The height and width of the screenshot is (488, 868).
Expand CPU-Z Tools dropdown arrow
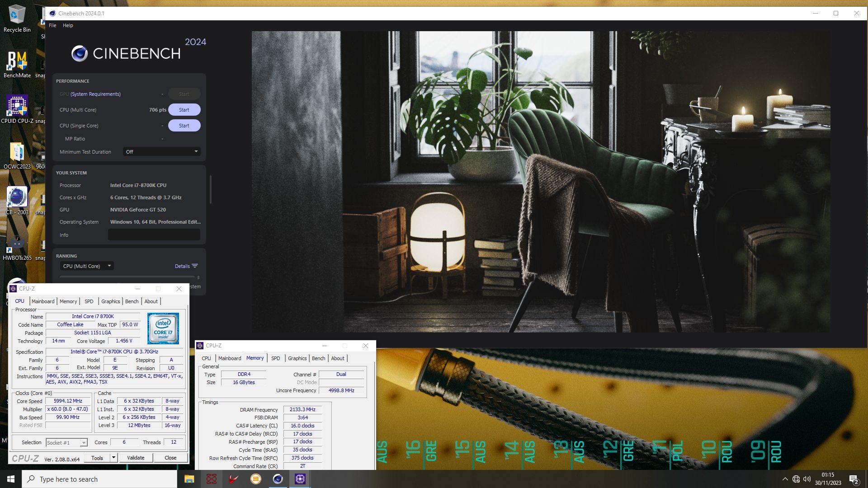coord(113,458)
